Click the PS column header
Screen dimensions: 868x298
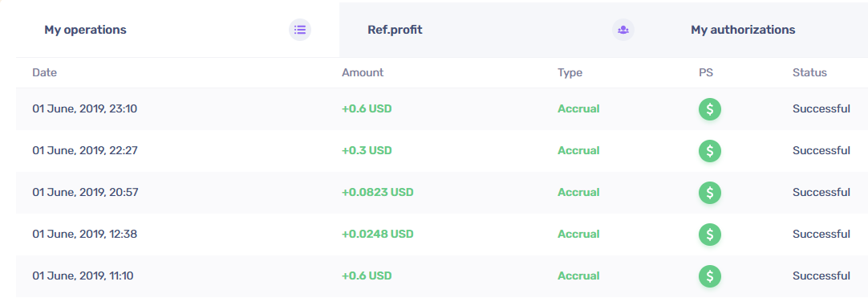pyautogui.click(x=706, y=72)
